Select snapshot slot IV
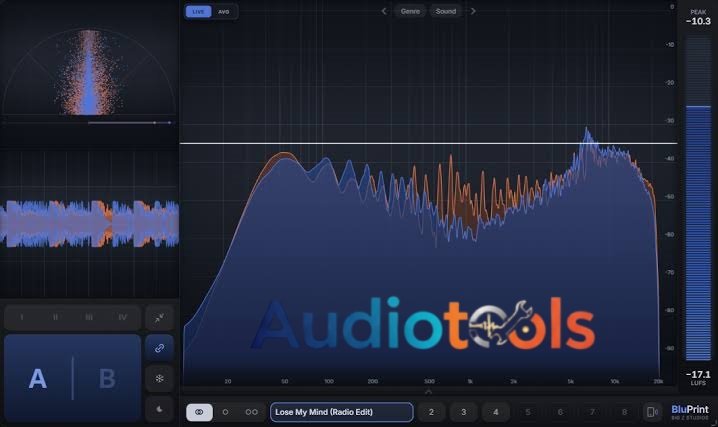 tap(122, 317)
